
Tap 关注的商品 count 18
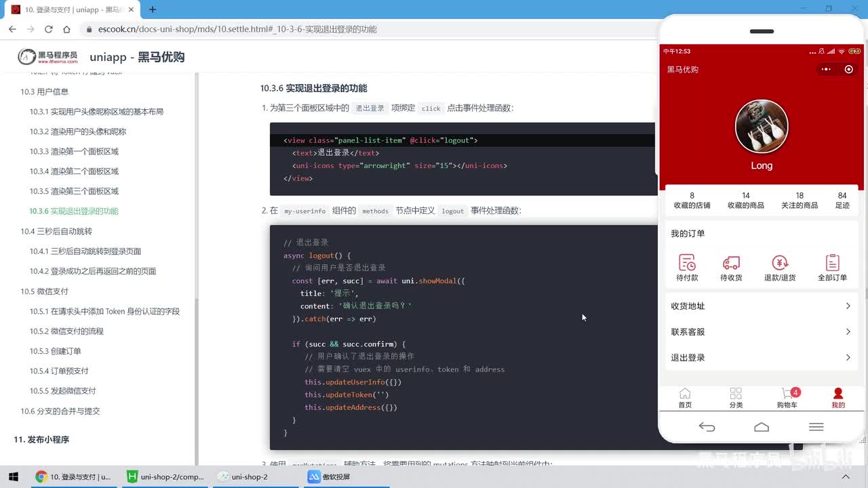click(x=800, y=200)
